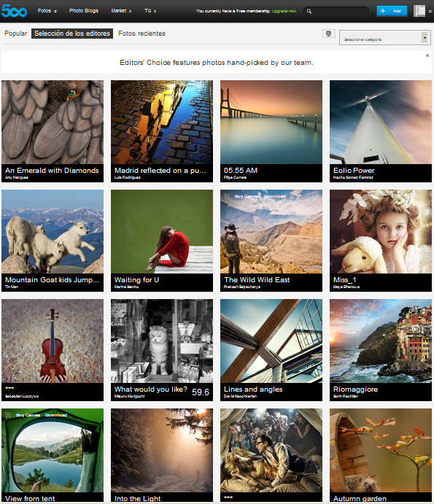Click the Upgrade now link
The width and height of the screenshot is (434, 504).
tap(284, 11)
